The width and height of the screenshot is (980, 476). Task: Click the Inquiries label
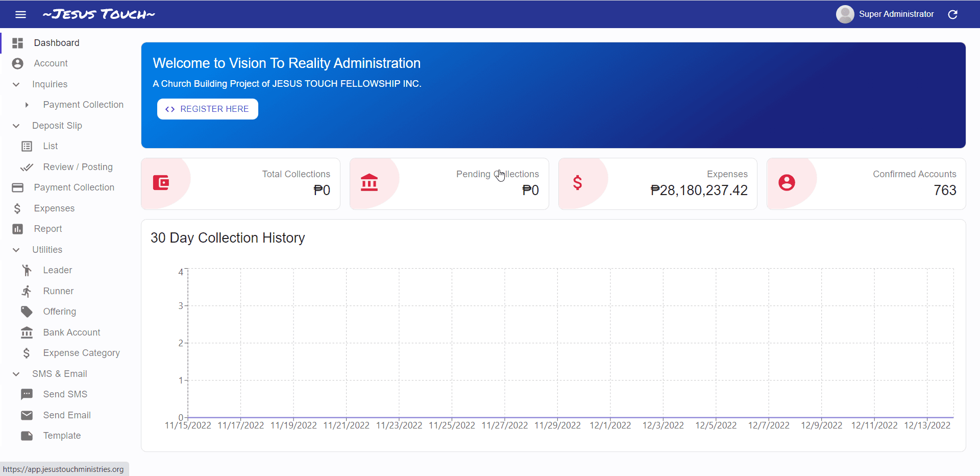pyautogui.click(x=50, y=84)
